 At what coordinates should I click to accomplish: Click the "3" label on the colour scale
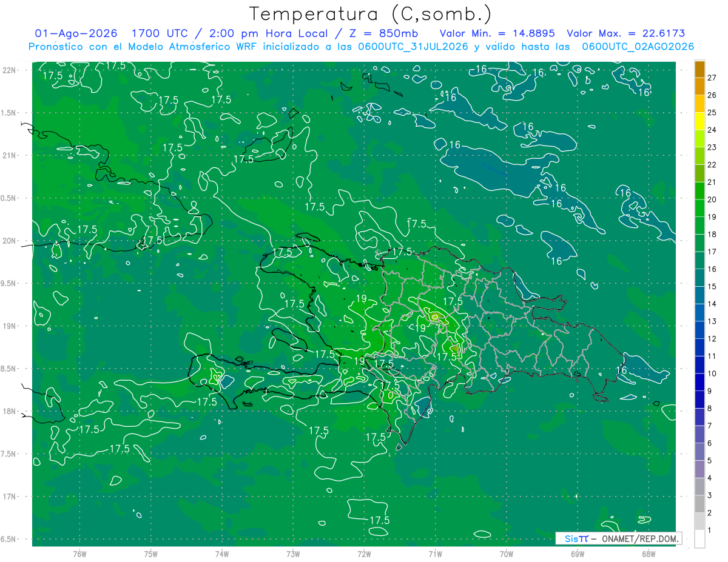tap(710, 495)
